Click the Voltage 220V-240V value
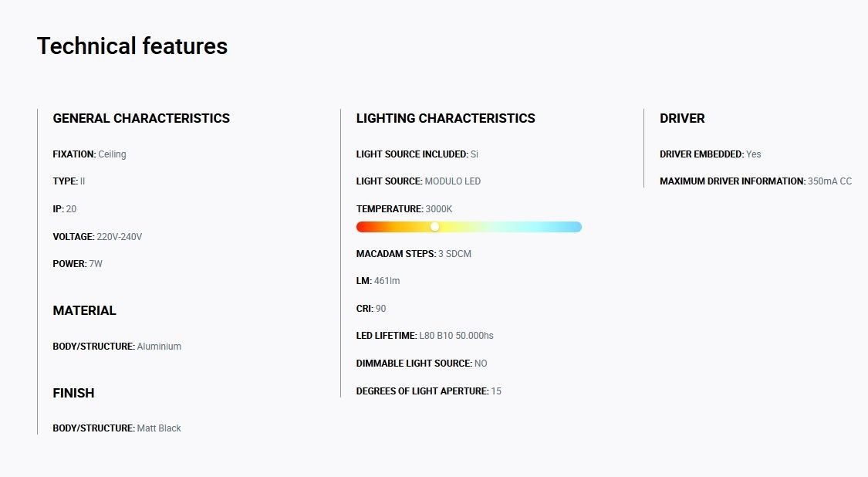Image resolution: width=868 pixels, height=477 pixels. pyautogui.click(x=119, y=236)
